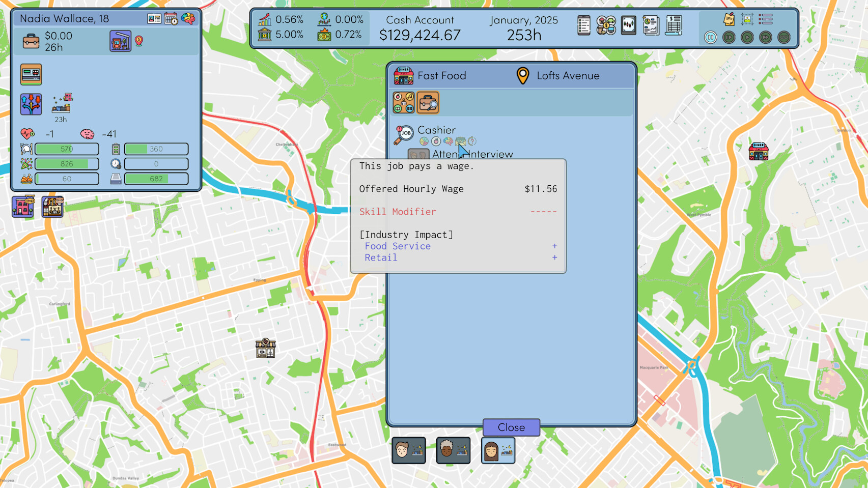This screenshot has width=868, height=488.
Task: Pause the game with the pause button
Action: point(710,37)
